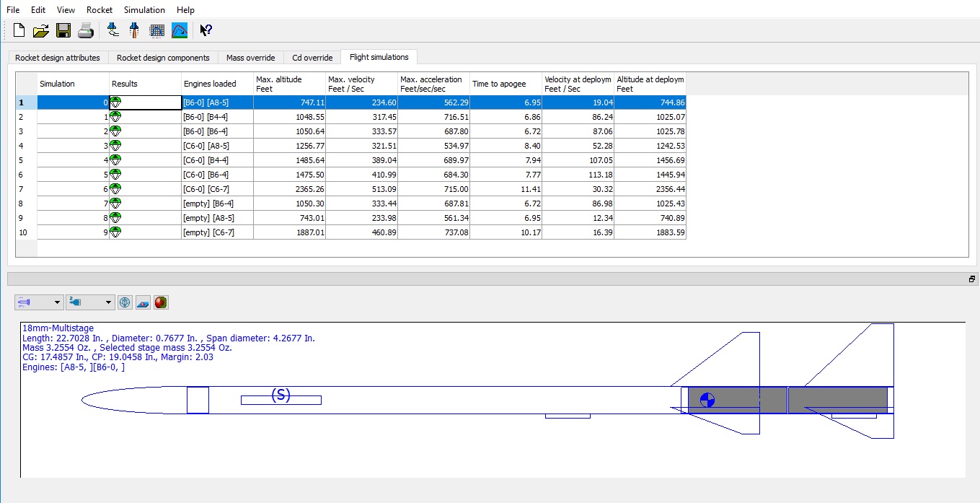Click the Time to apogee column header
The image size is (980, 503).
506,84
